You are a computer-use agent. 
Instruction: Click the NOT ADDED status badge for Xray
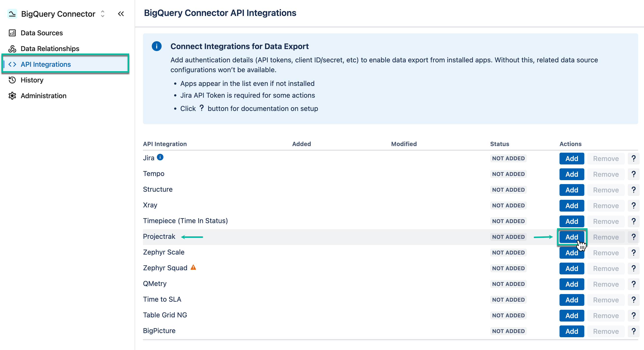click(x=508, y=205)
